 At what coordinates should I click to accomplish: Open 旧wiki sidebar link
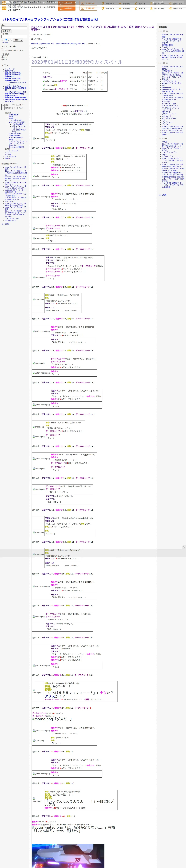coord(7,158)
